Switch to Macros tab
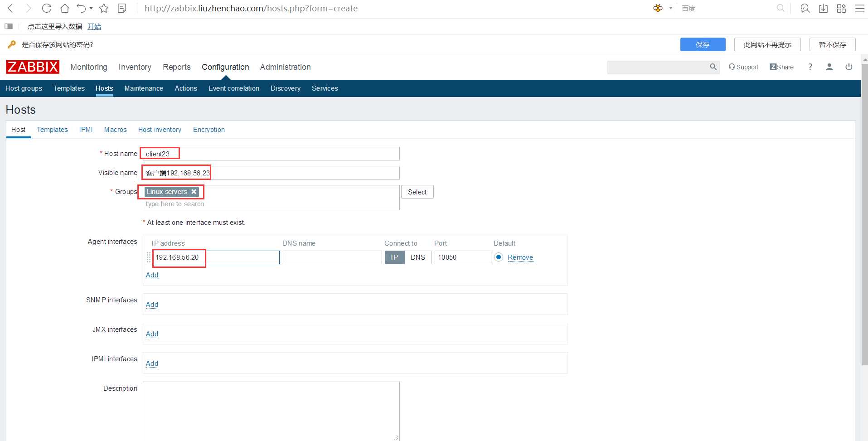 (116, 130)
